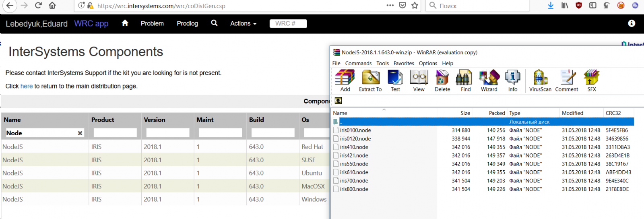Open the WinRAR Tools menu
644x219 pixels.
click(x=382, y=63)
